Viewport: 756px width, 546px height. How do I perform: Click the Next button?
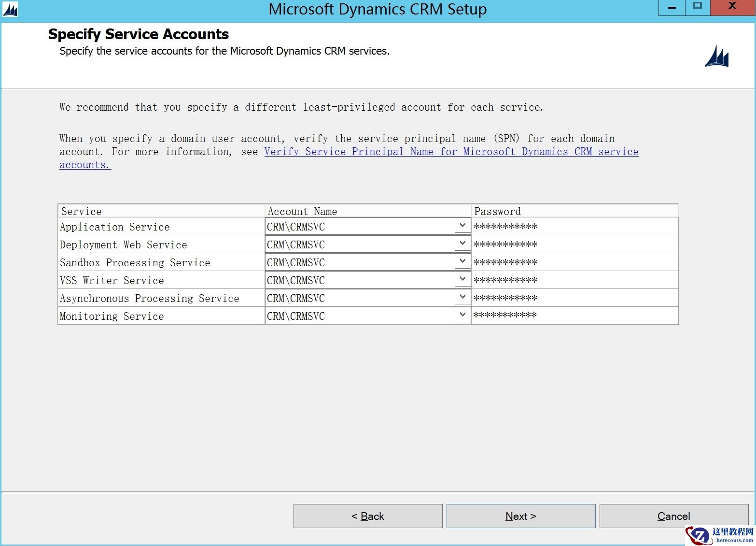point(520,516)
